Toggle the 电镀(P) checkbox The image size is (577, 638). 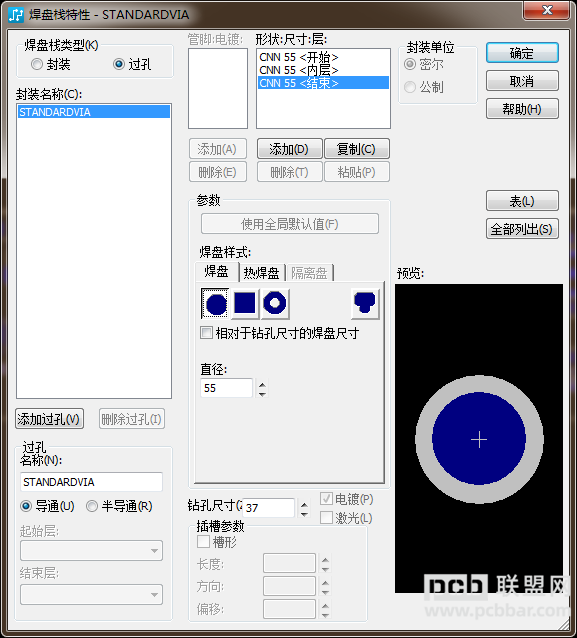tap(326, 499)
